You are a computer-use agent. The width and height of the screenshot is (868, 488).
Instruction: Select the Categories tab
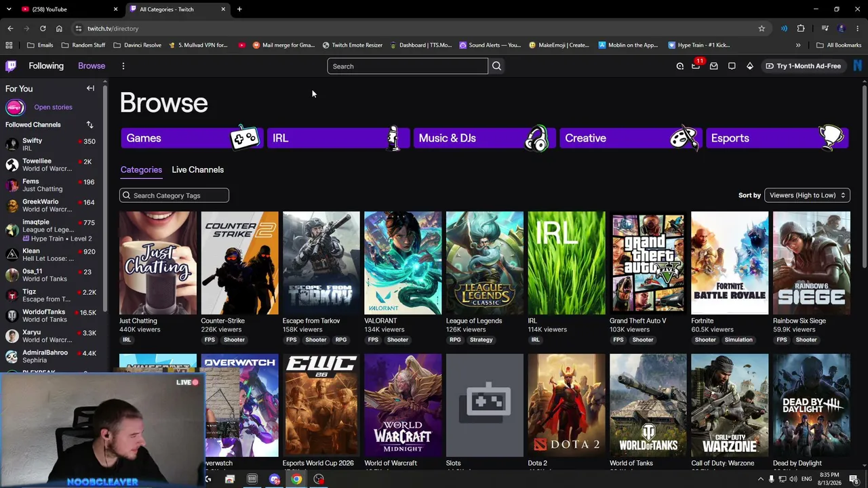coord(141,169)
